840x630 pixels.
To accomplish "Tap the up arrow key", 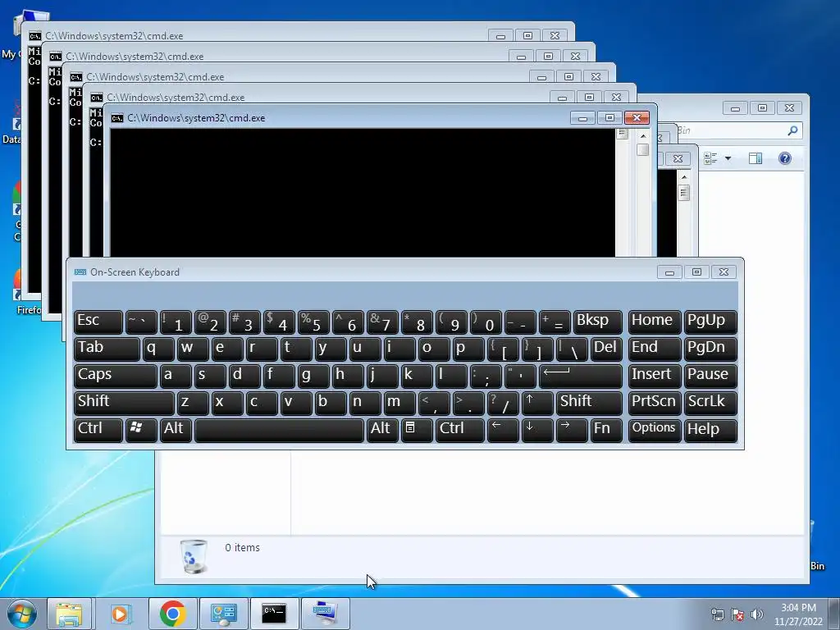I will [537, 404].
